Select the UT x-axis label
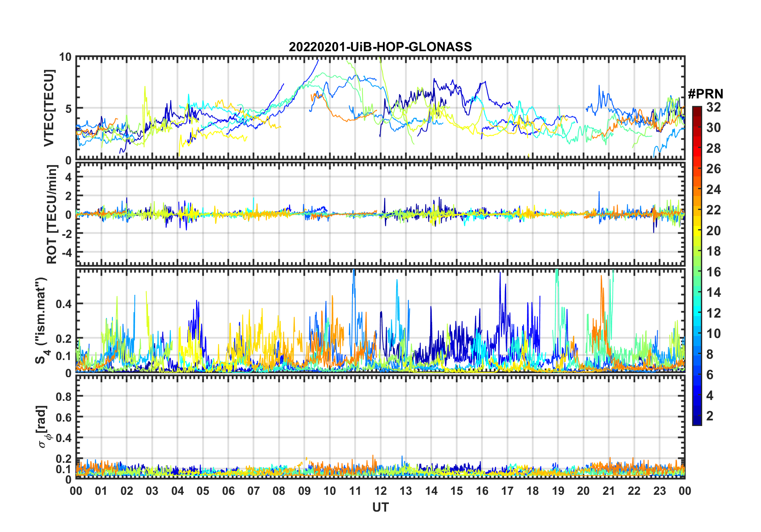 point(380,508)
